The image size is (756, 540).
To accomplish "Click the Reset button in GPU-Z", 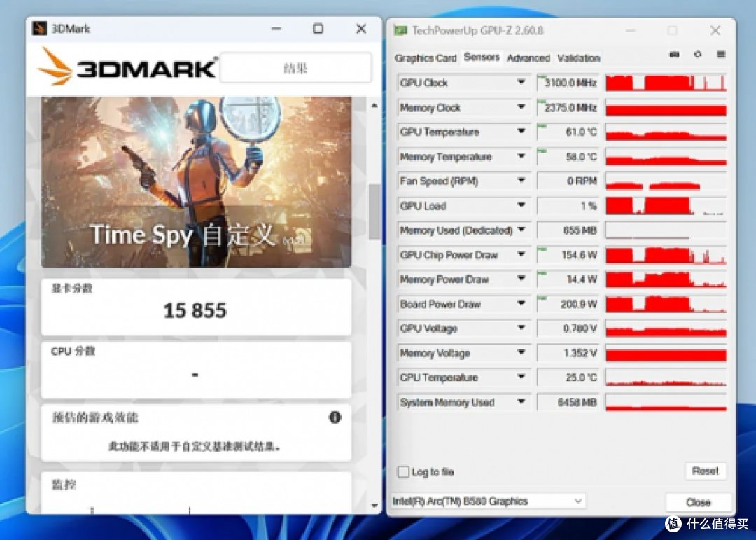I will click(706, 471).
